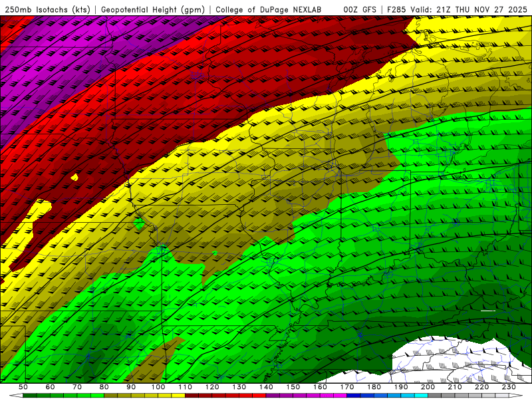This screenshot has height=399, width=532.
Task: Click the small yellow patch inside the dark red band
Action: click(x=74, y=177)
